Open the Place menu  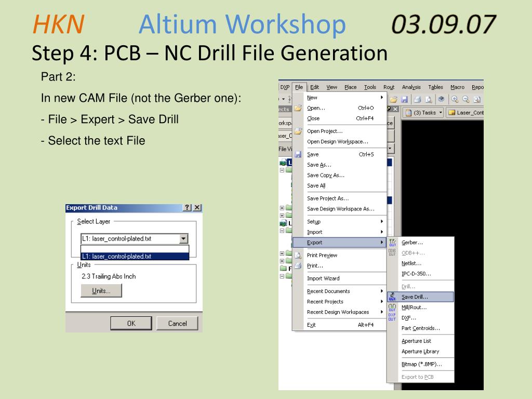click(351, 87)
